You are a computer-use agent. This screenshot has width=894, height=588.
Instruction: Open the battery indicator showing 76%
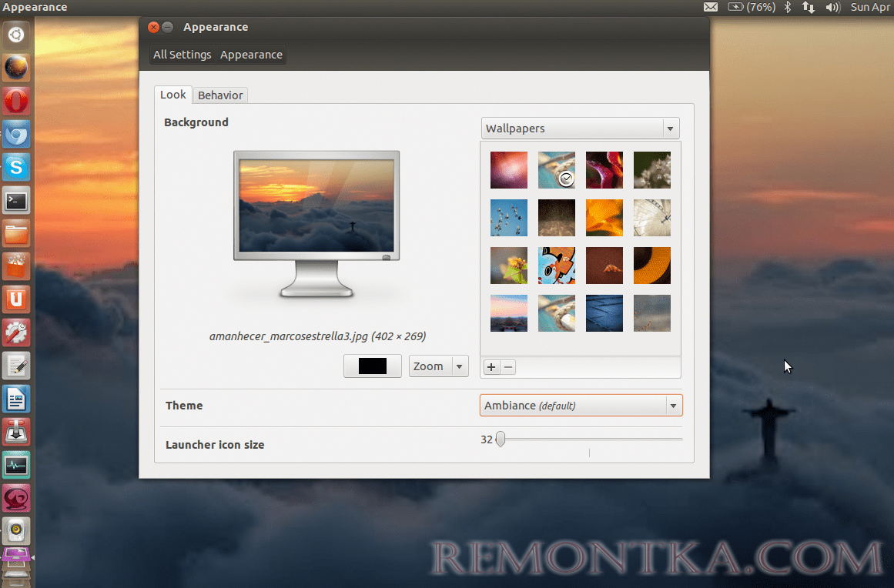click(752, 7)
